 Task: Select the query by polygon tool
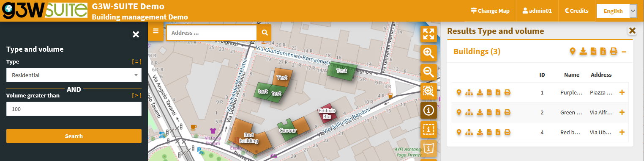point(429,148)
